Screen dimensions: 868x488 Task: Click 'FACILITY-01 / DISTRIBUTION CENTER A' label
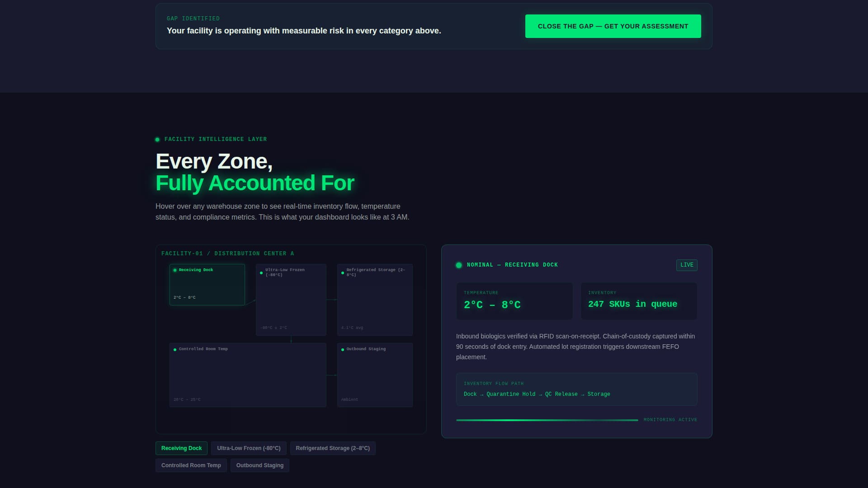point(227,253)
